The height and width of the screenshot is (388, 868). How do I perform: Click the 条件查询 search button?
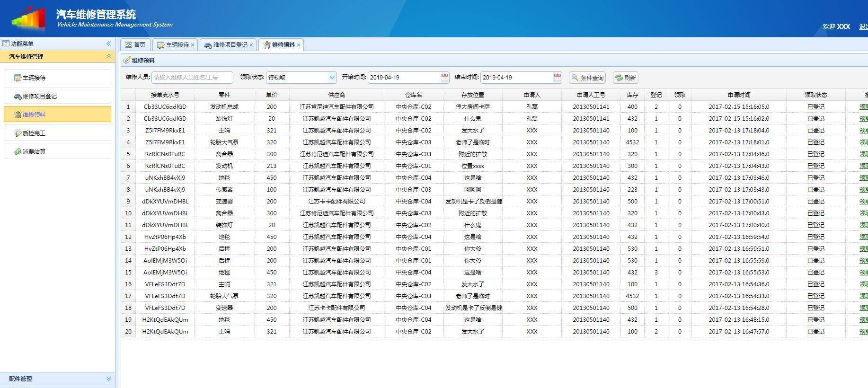tap(587, 78)
